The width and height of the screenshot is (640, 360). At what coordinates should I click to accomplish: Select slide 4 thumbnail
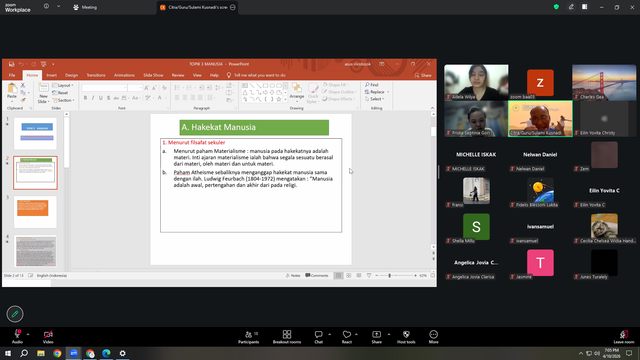(x=36, y=251)
